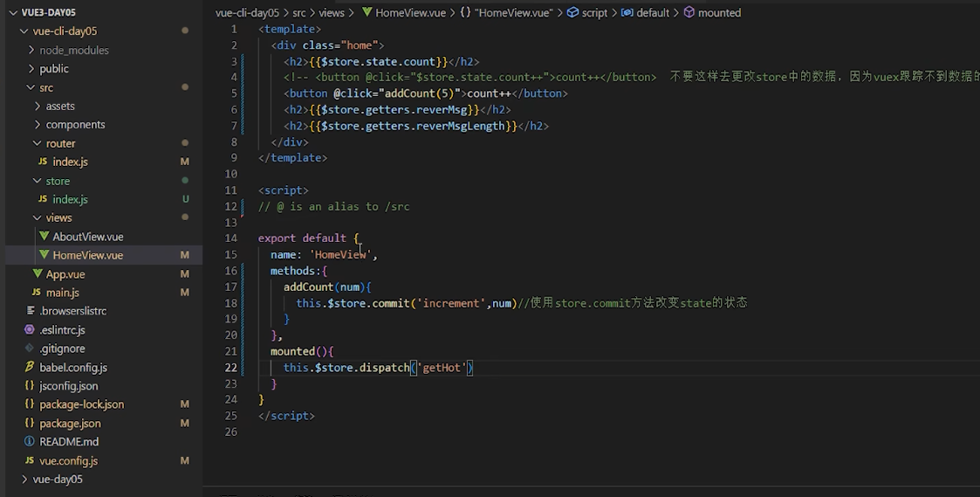The height and width of the screenshot is (497, 980).
Task: Click JS icon of router index.js
Action: tap(43, 161)
